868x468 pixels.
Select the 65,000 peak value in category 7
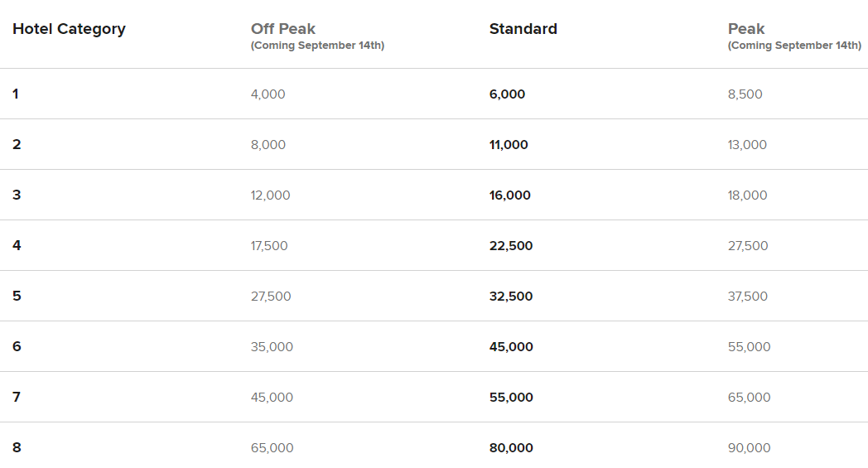(749, 397)
